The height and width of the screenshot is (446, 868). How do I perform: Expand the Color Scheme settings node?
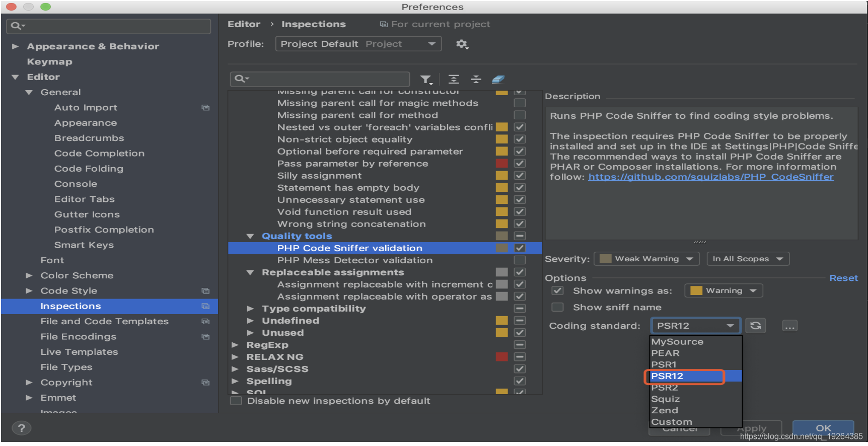29,276
